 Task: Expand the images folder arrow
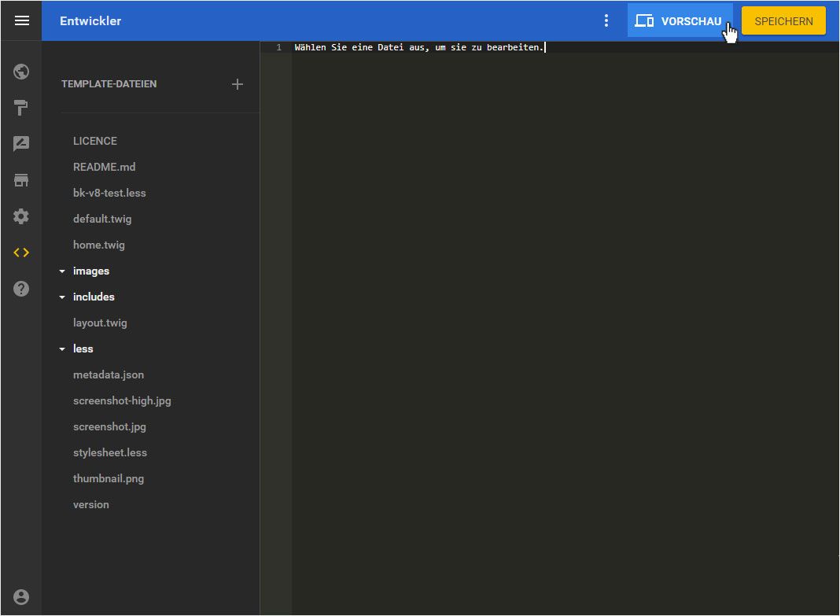point(62,271)
